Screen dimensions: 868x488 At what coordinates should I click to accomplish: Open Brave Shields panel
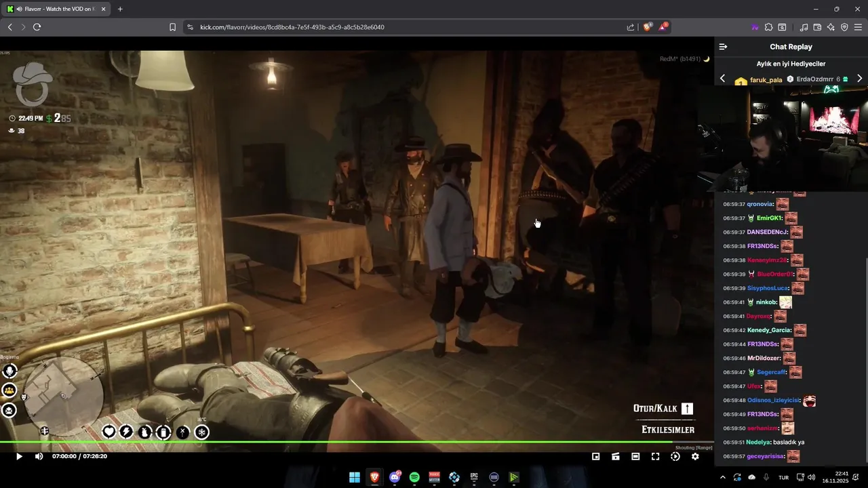point(647,27)
